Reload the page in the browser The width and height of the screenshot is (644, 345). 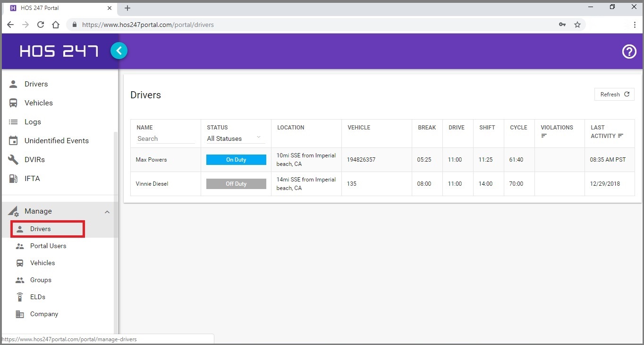41,25
